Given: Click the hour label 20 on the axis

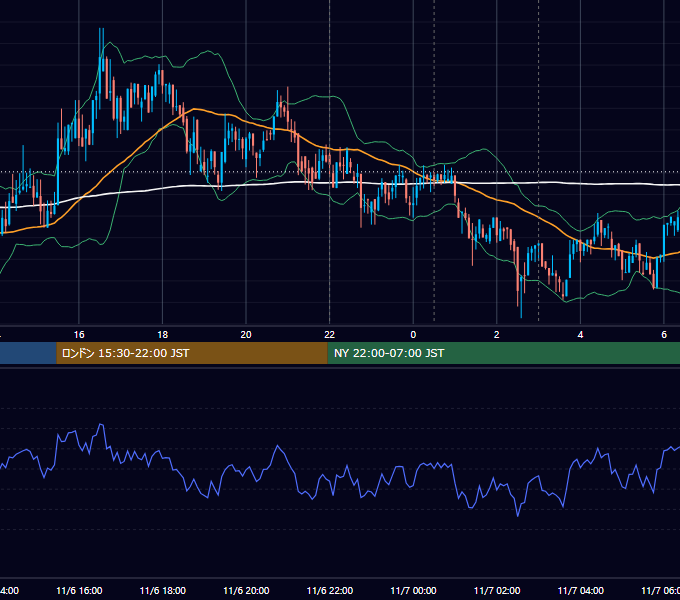Looking at the screenshot, I should click(x=246, y=335).
